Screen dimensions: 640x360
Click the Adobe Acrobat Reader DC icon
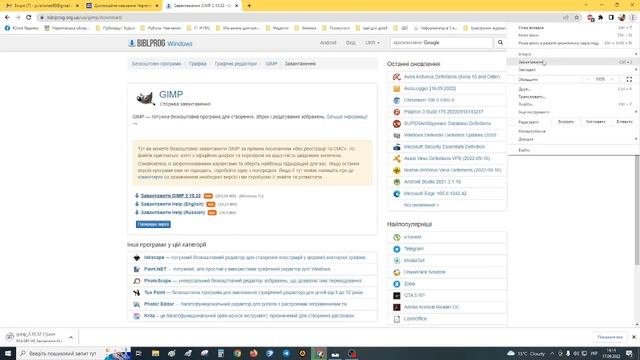pos(396,307)
